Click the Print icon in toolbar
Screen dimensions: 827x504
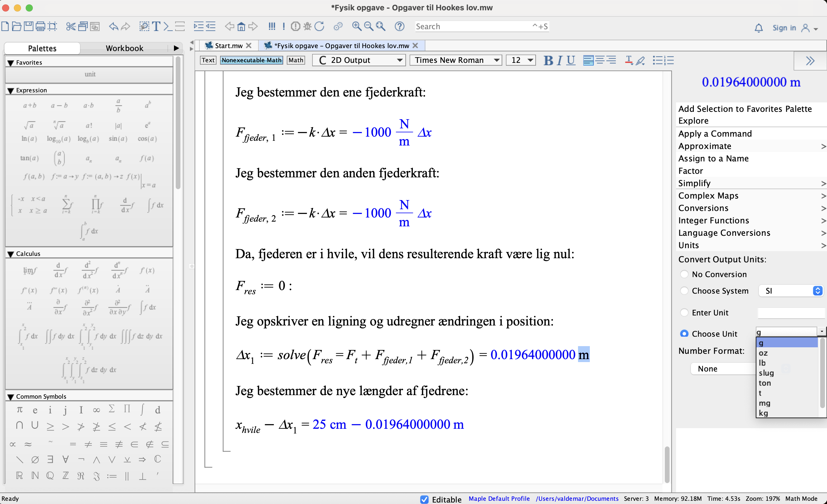[x=40, y=26]
